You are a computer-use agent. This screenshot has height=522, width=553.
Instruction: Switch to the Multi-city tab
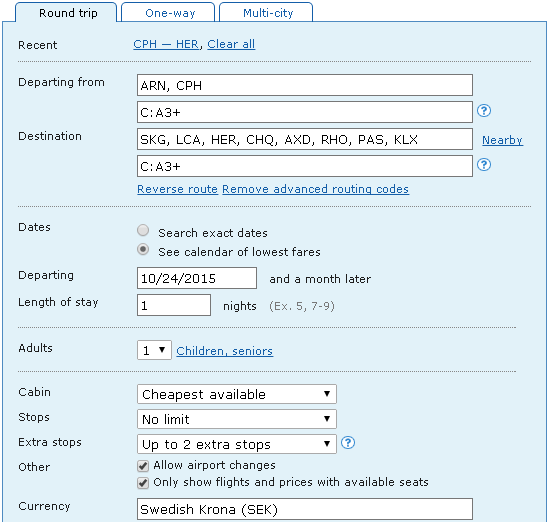[x=266, y=13]
